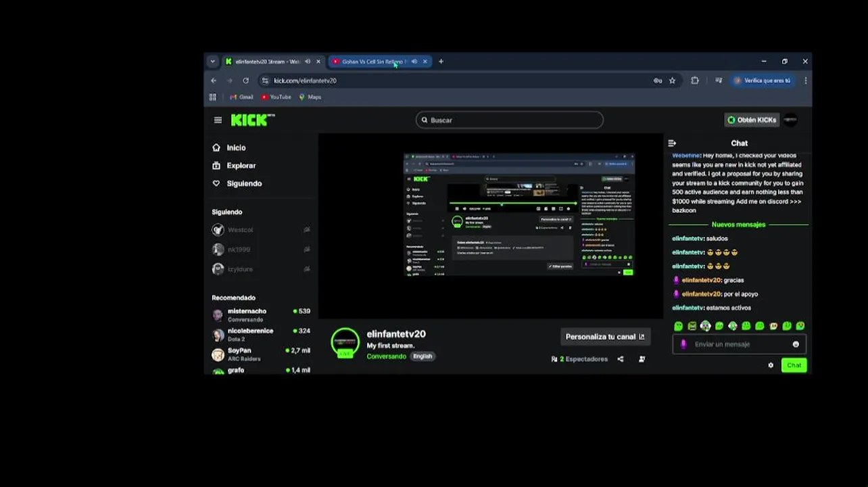
Task: Click elinfantetv20 username on gracias message
Action: (x=701, y=280)
